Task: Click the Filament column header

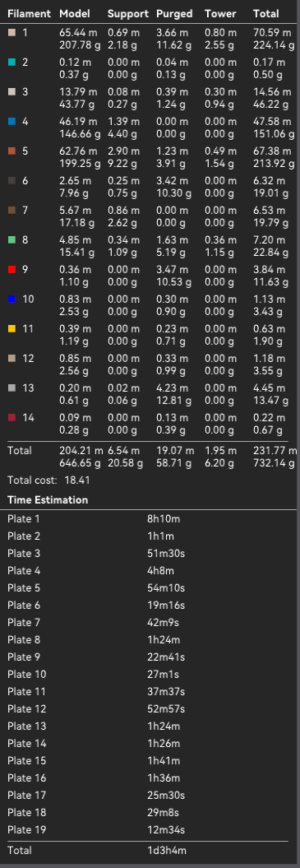Action: tap(29, 14)
